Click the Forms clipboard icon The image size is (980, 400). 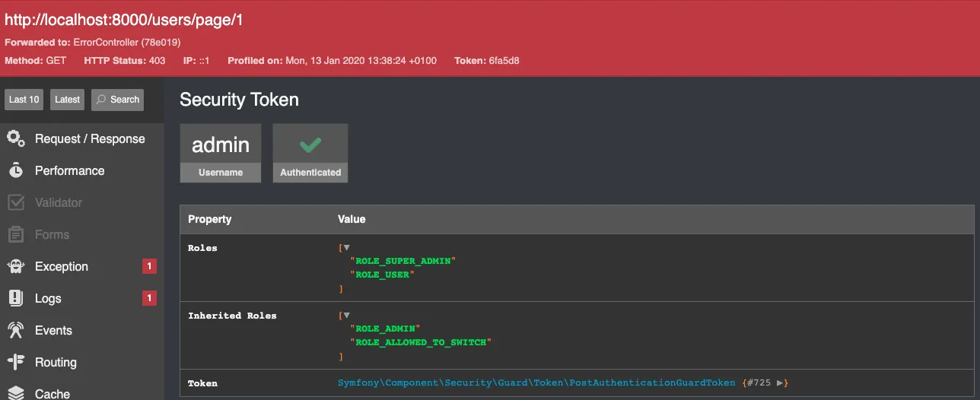(16, 235)
